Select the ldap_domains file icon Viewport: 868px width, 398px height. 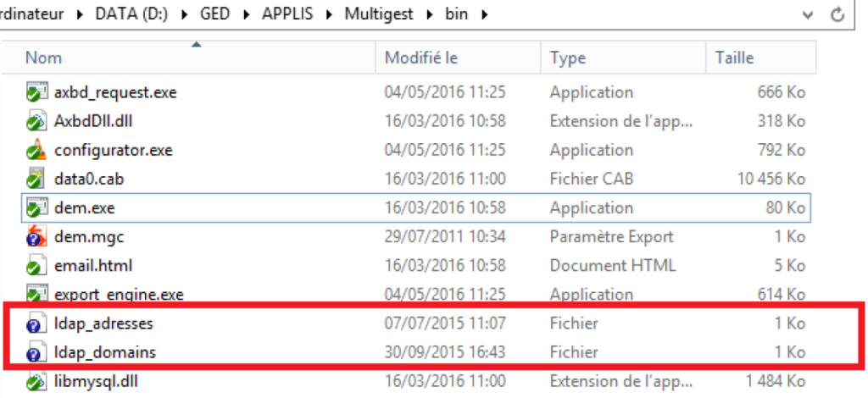(x=35, y=352)
